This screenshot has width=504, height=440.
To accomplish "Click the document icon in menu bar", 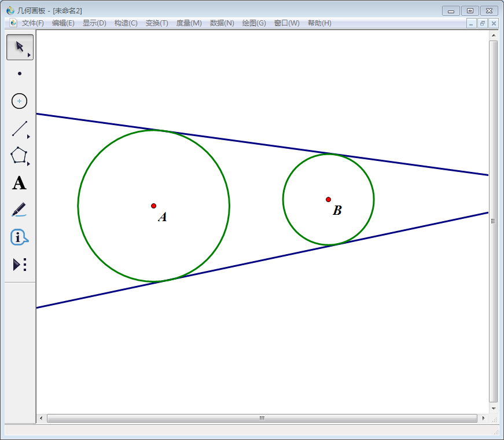I will click(13, 23).
